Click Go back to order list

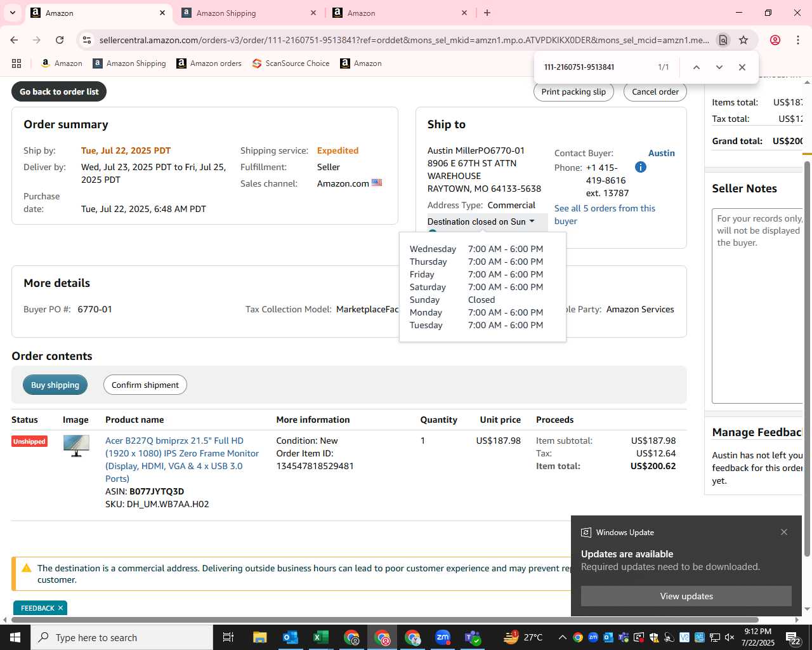[x=59, y=91]
